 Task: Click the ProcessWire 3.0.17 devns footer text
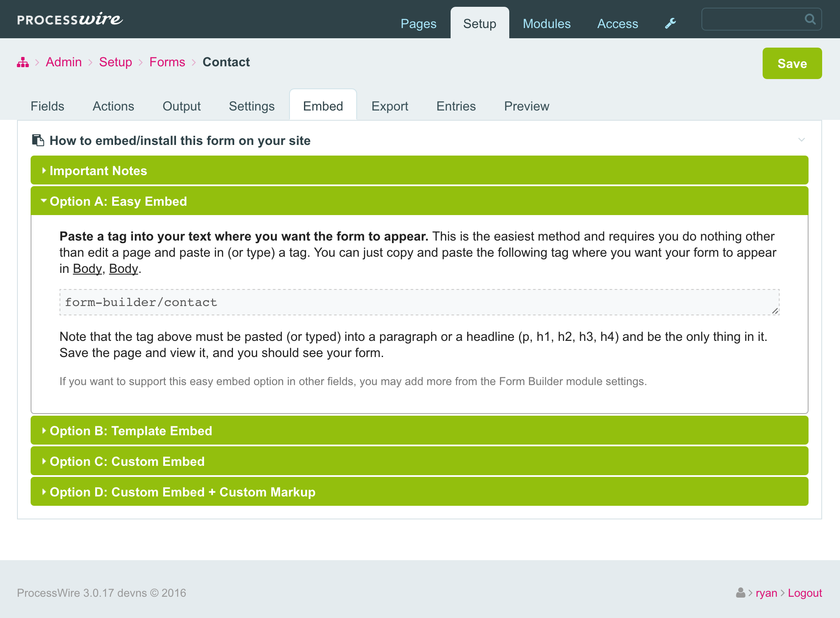point(102,593)
